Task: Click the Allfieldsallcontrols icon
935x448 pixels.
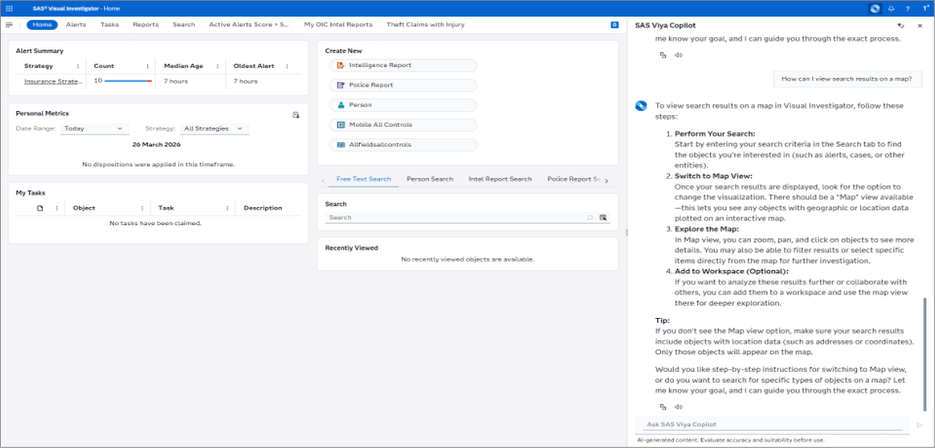Action: click(x=340, y=145)
